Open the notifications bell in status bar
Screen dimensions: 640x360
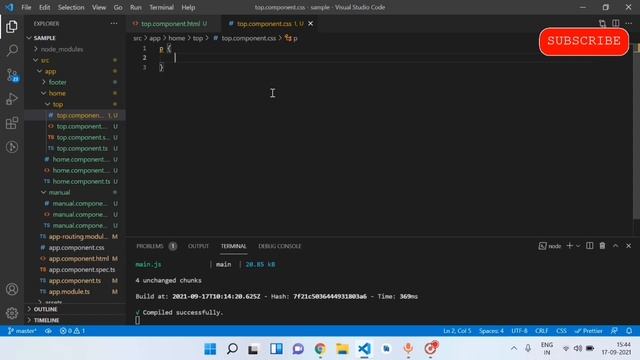pos(629,331)
